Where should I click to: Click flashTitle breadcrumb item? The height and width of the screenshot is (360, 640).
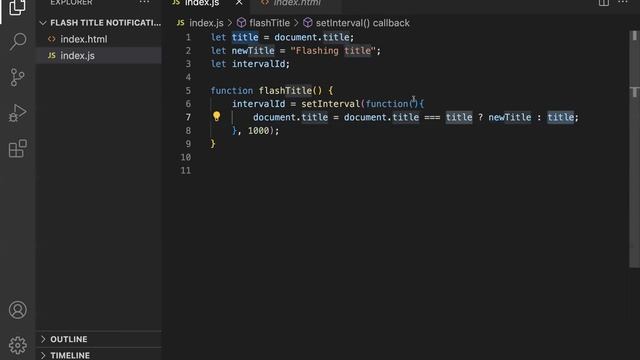(269, 23)
